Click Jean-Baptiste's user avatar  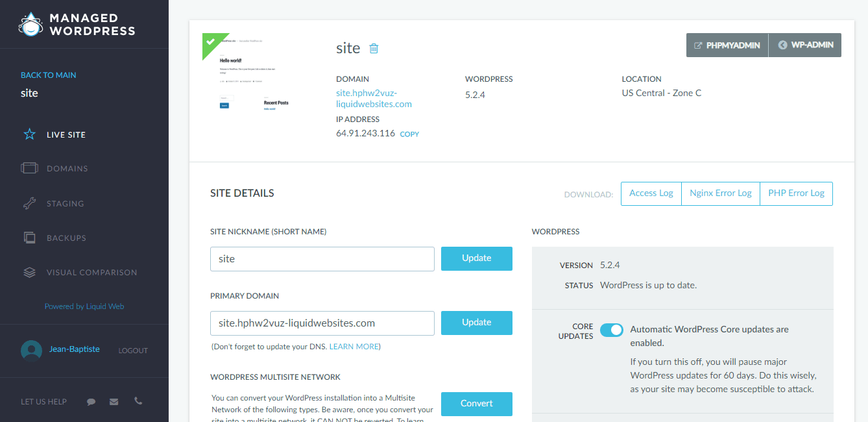[31, 350]
